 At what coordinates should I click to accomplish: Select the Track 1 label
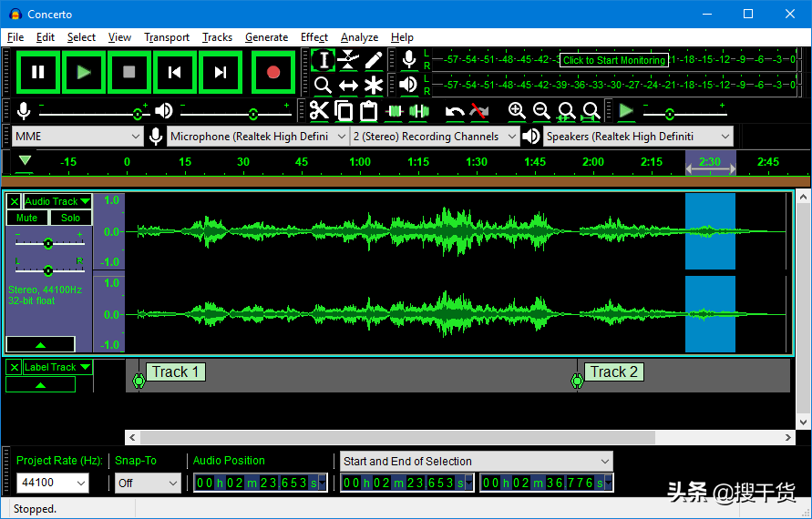click(x=176, y=372)
